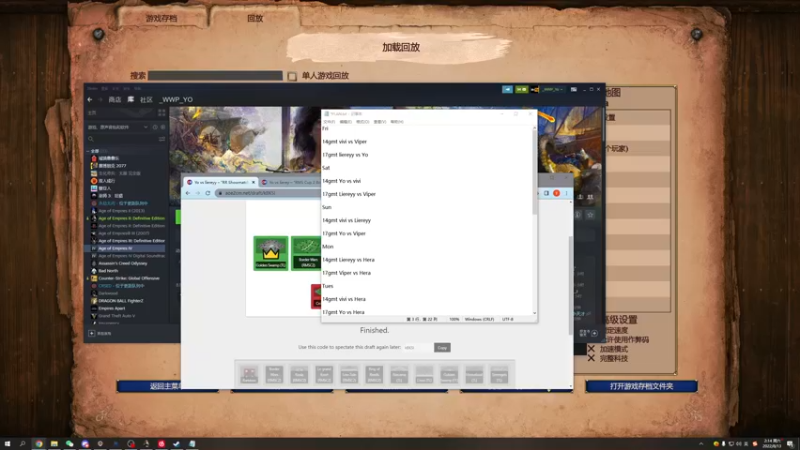The width and height of the screenshot is (800, 450).
Task: Open the Notepad 查看 View menu
Action: click(380, 122)
